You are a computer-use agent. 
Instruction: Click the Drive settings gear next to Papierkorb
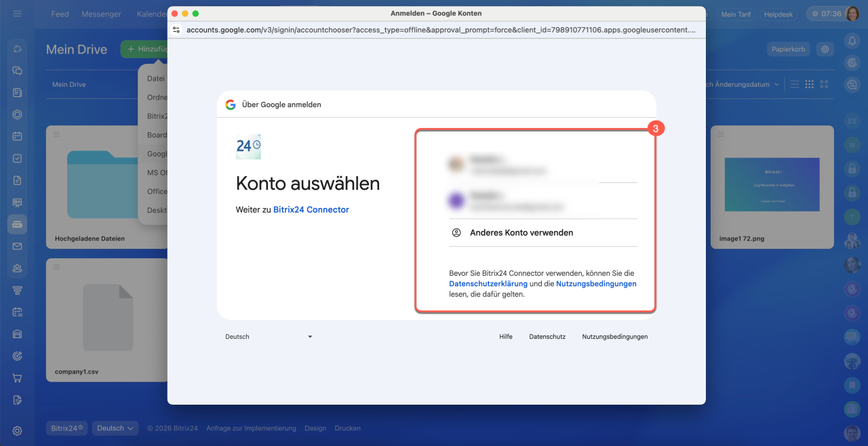[x=825, y=49]
